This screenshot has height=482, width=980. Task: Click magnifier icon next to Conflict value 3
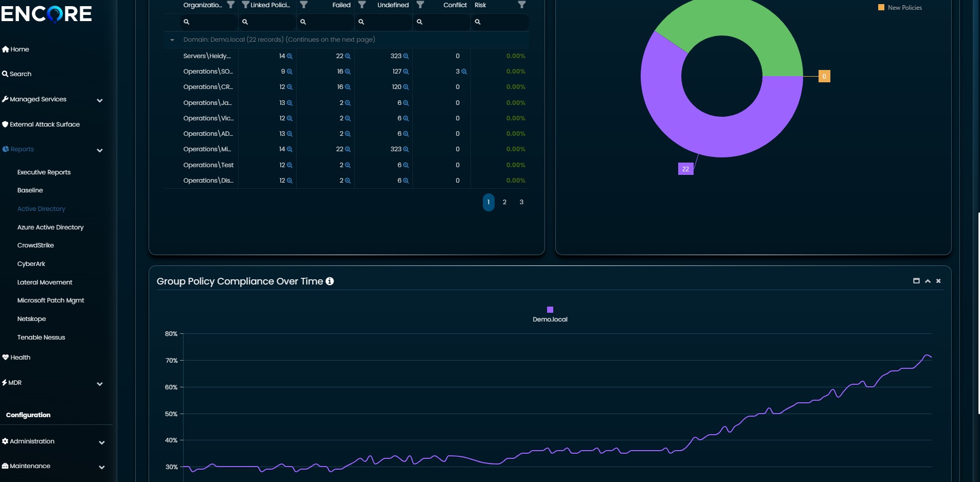[464, 72]
